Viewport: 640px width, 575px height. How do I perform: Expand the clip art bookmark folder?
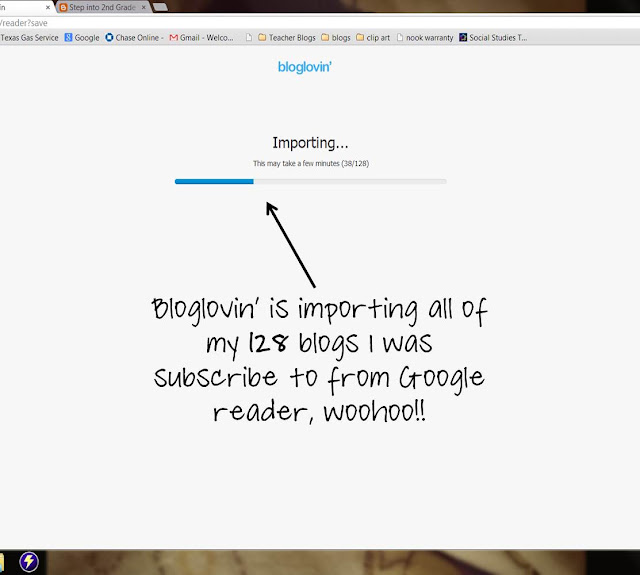[x=373, y=38]
